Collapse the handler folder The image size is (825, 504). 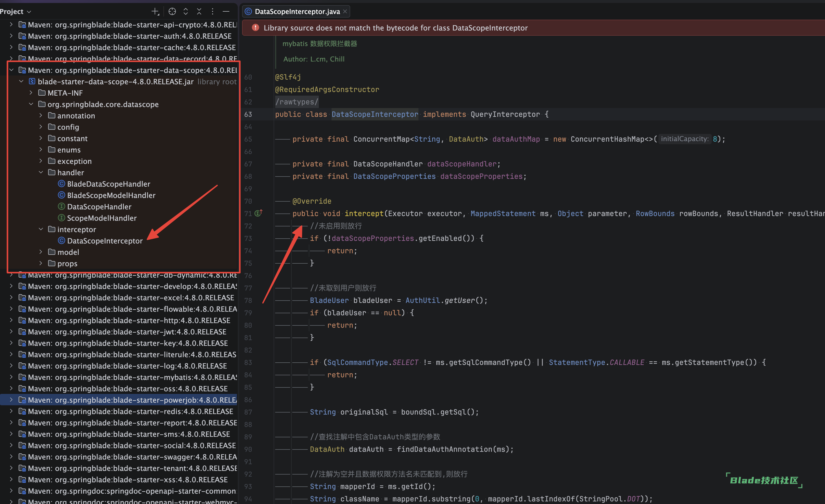[41, 172]
